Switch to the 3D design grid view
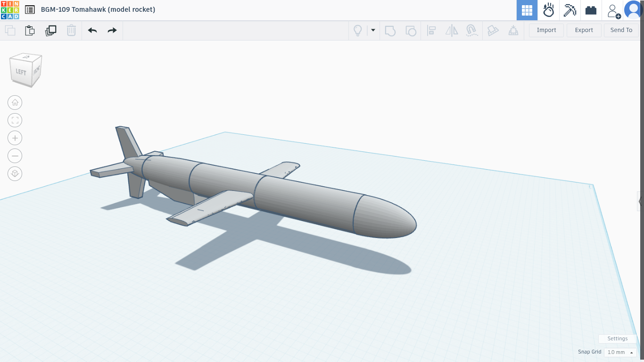Viewport: 644px width, 362px height. click(x=527, y=10)
